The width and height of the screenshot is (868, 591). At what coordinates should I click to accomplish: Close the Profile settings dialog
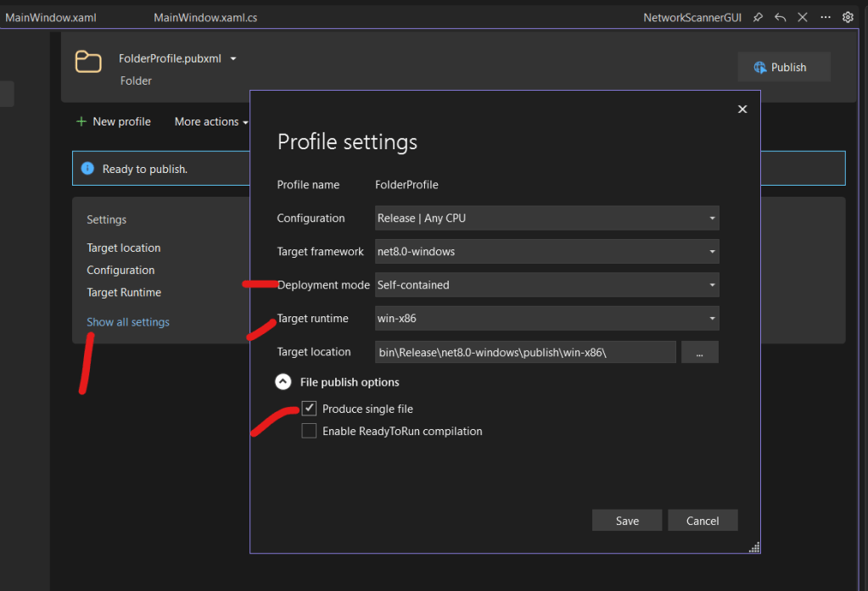[x=742, y=109]
